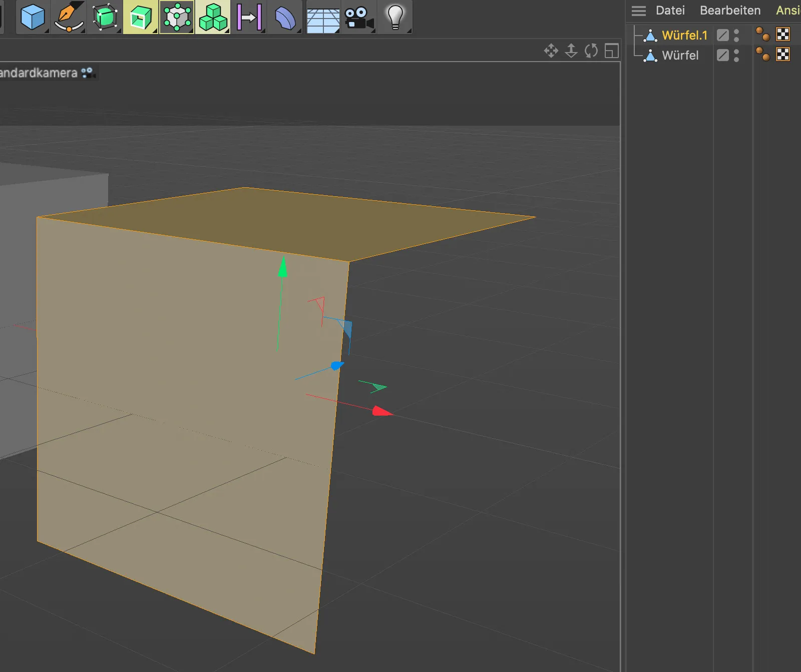Open the Bend deformer icon
This screenshot has width=801, height=672.
click(285, 18)
